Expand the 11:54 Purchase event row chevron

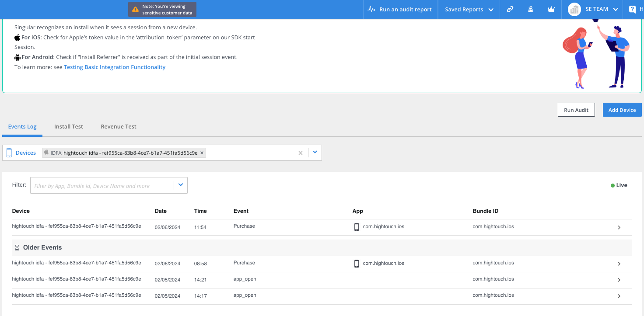pos(619,227)
